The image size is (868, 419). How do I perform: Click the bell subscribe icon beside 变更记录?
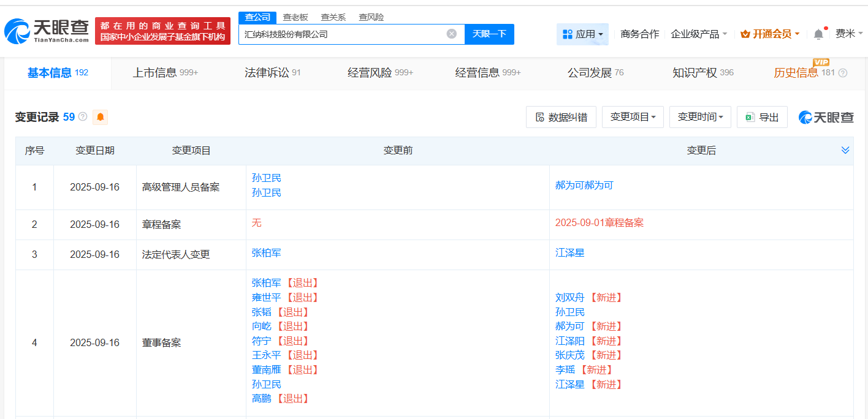click(x=99, y=116)
